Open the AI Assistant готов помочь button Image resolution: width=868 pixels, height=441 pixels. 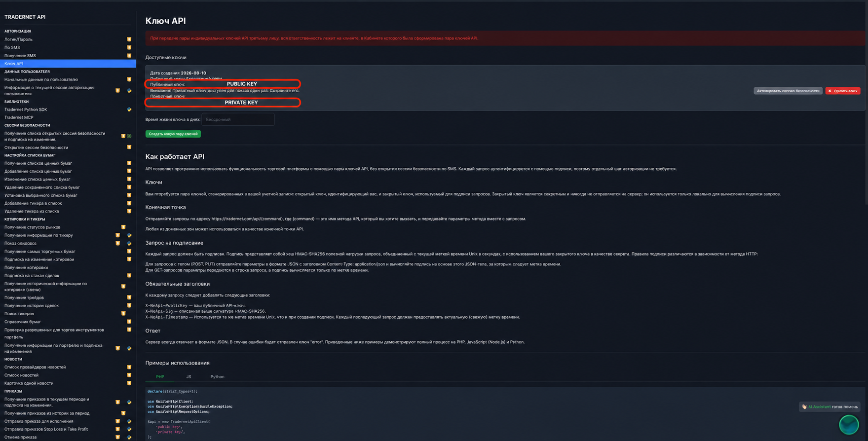pos(830,406)
